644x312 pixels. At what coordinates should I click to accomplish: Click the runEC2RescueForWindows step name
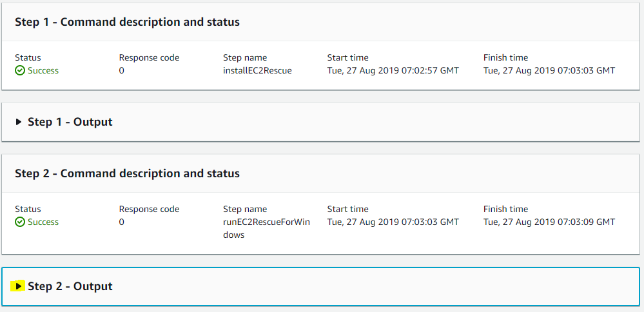[x=266, y=229]
